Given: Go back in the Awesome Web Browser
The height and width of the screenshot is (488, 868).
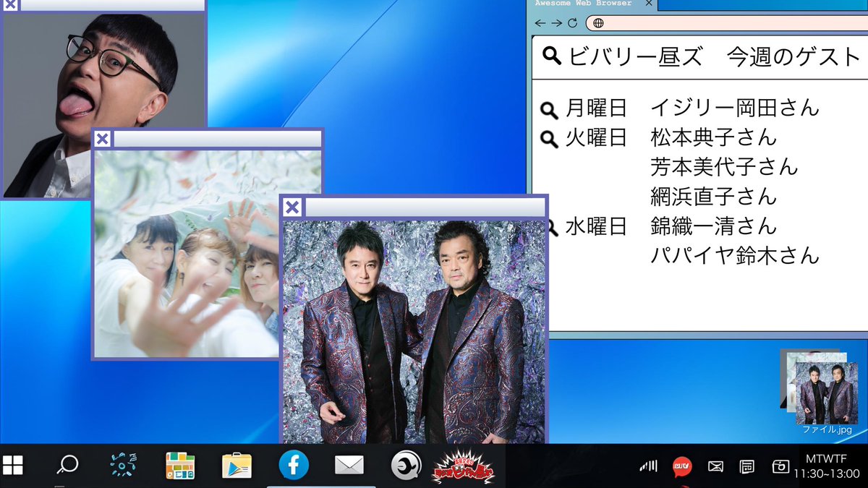Looking at the screenshot, I should pyautogui.click(x=540, y=23).
